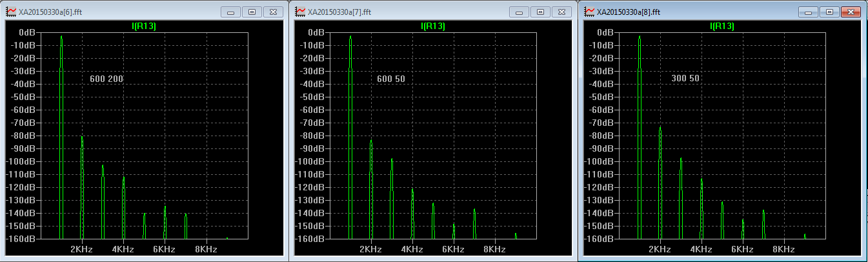Viewport: 868px width, 262px height.
Task: Click the -60dB axis label in [6].fft window
Action: [x=24, y=110]
